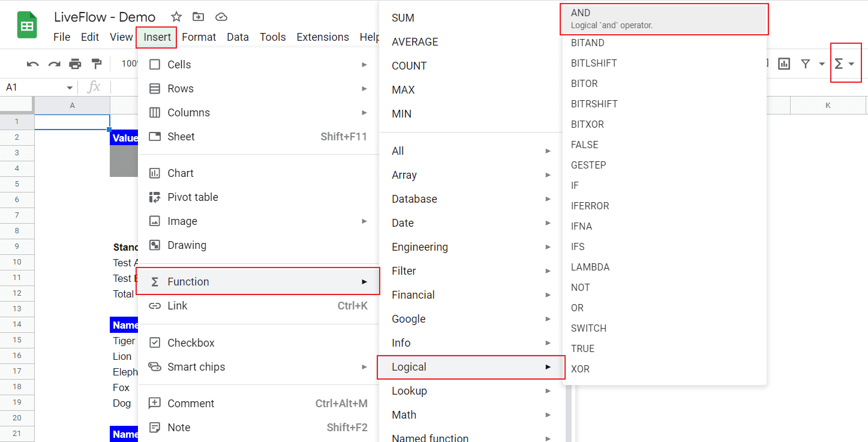Expand the Database function category
This screenshot has width=868, height=442.
(471, 199)
